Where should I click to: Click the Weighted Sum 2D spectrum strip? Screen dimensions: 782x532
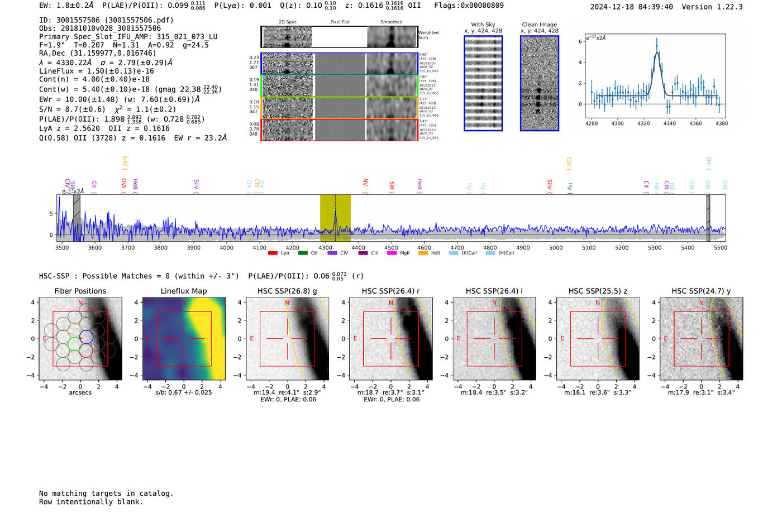(339, 37)
